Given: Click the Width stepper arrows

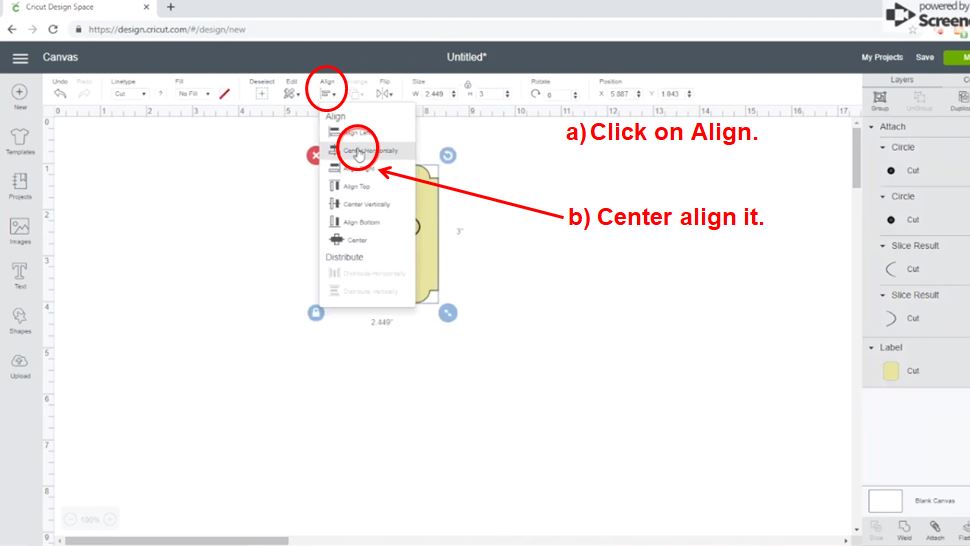Looking at the screenshot, I should 453,94.
